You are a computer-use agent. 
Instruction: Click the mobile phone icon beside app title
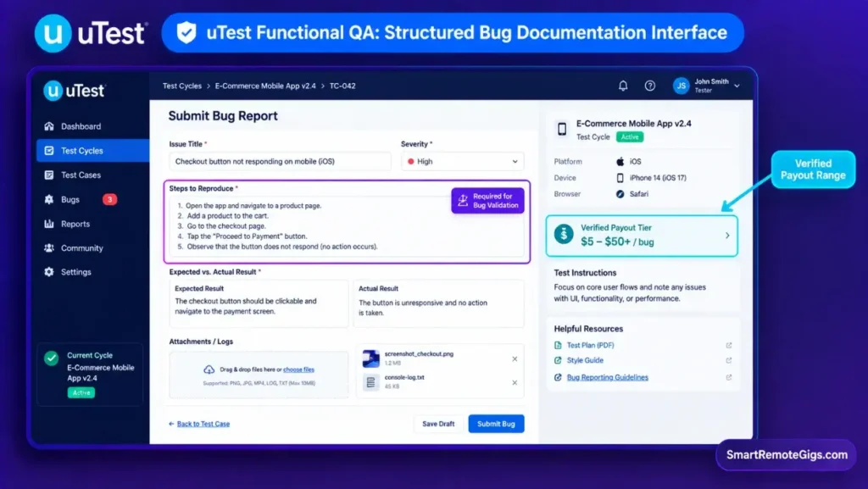562,130
